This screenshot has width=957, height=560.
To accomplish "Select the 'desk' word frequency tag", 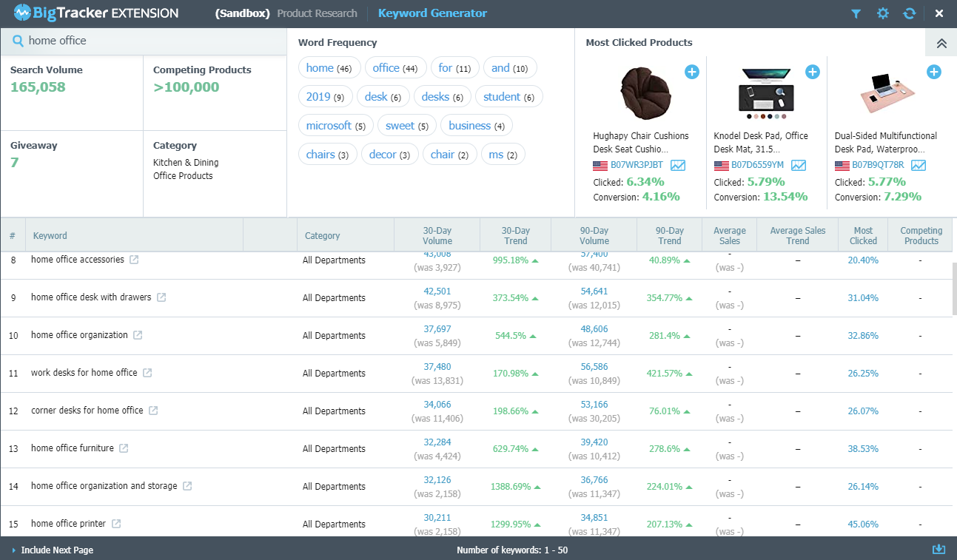I will pos(383,97).
